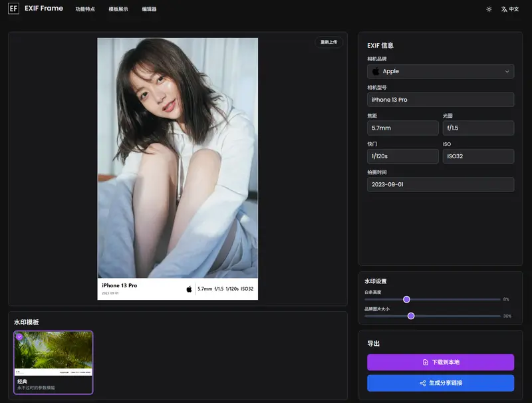Open the language switcher 中文
The height and width of the screenshot is (403, 532).
coord(510,9)
